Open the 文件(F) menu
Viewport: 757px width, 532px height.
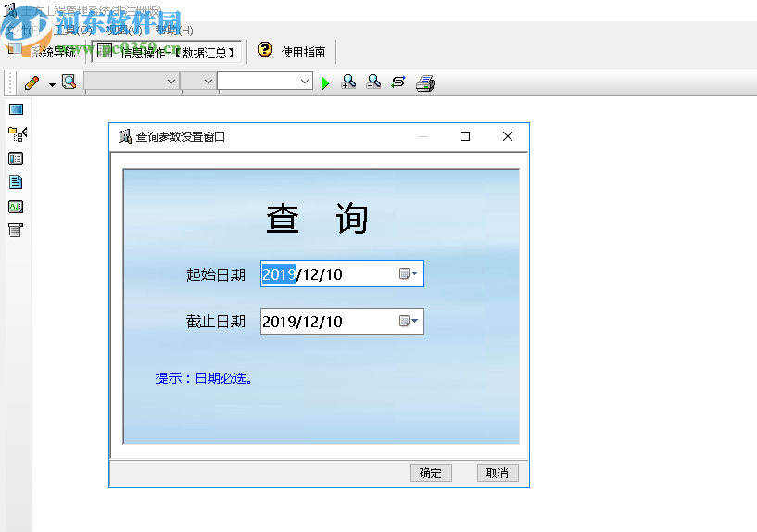pos(22,30)
